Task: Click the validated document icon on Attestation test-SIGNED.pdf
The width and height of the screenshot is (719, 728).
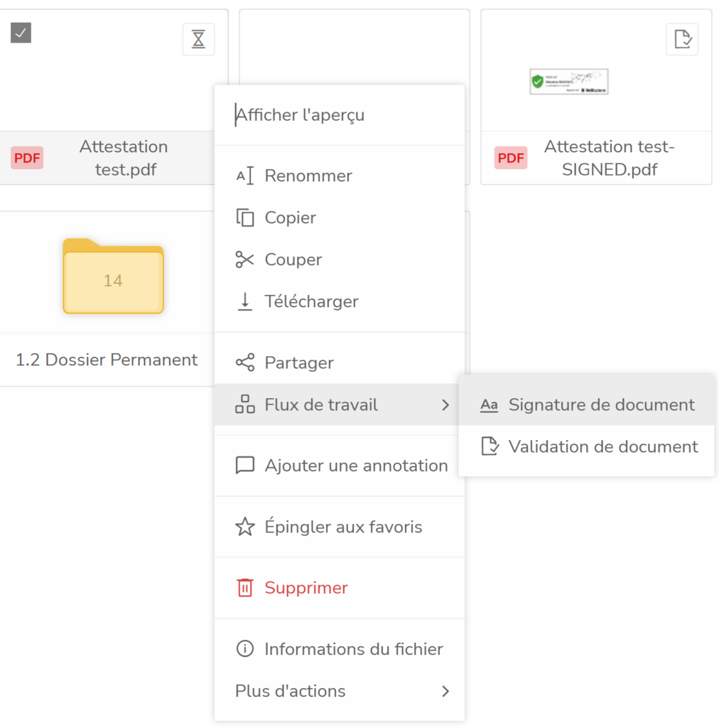Action: click(x=682, y=39)
